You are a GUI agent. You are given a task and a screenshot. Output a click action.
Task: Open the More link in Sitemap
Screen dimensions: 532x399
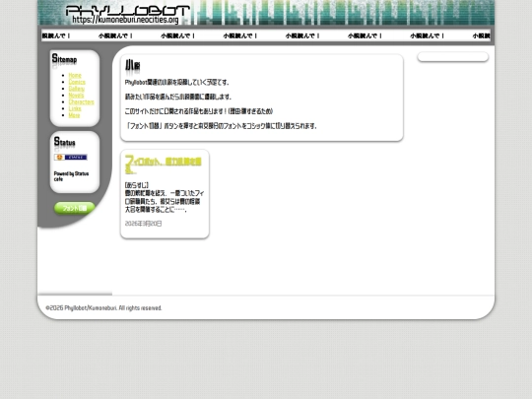pos(74,115)
